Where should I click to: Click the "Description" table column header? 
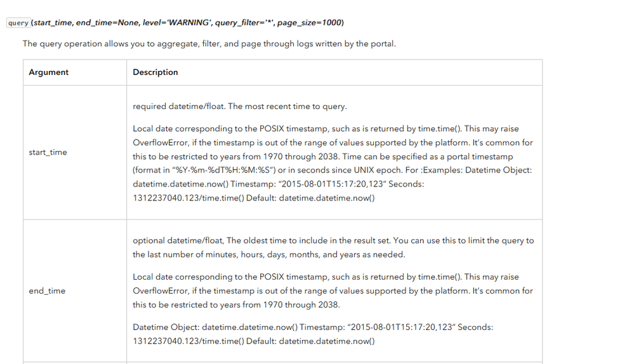[155, 72]
